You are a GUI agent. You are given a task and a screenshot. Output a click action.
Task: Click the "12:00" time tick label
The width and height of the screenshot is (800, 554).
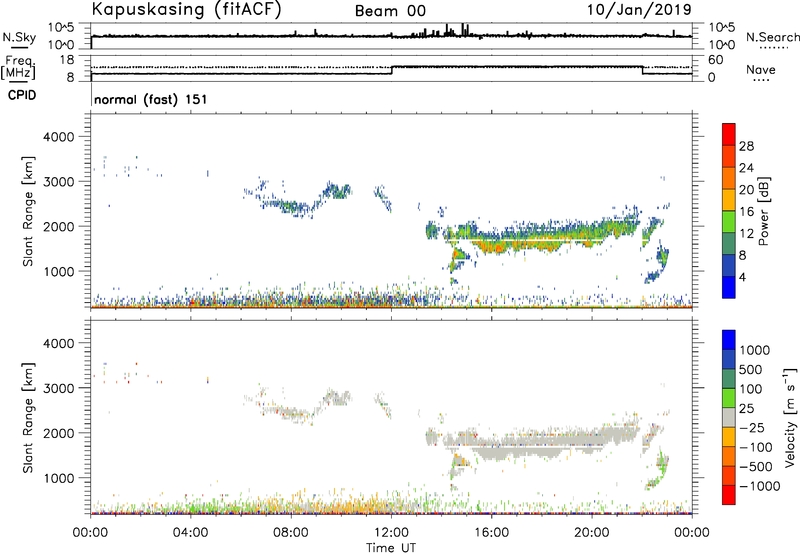coord(391,533)
